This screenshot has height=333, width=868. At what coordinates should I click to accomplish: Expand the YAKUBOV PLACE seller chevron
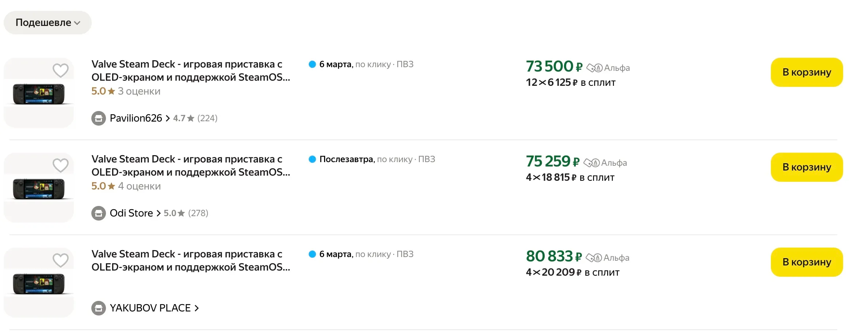pyautogui.click(x=197, y=308)
